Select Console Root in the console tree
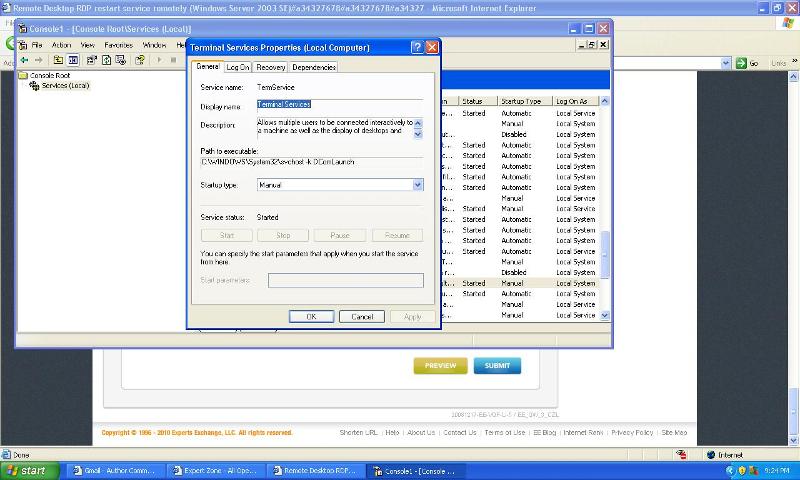 coord(50,75)
